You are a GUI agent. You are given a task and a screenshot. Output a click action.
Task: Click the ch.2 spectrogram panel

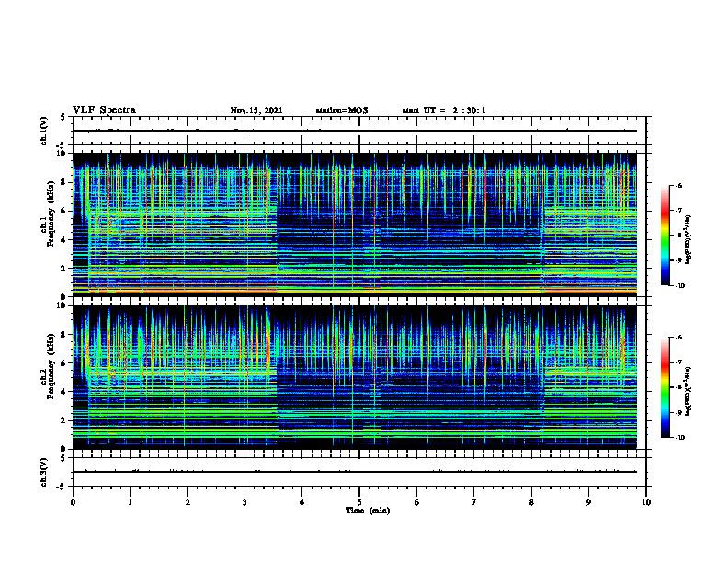click(354, 377)
